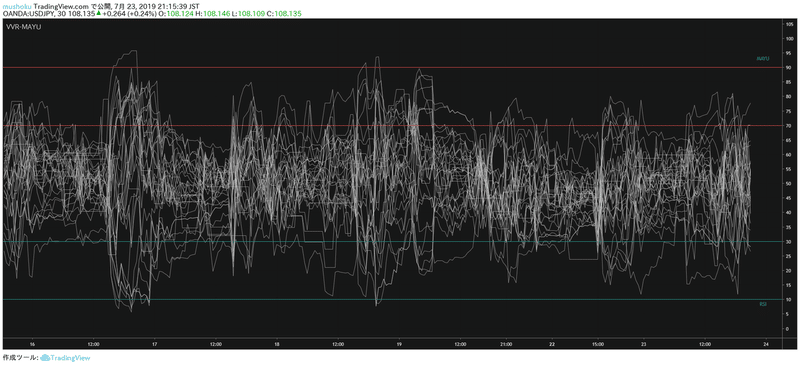Click date label 23 on time axis
This screenshot has height=365, width=800.
pos(644,345)
